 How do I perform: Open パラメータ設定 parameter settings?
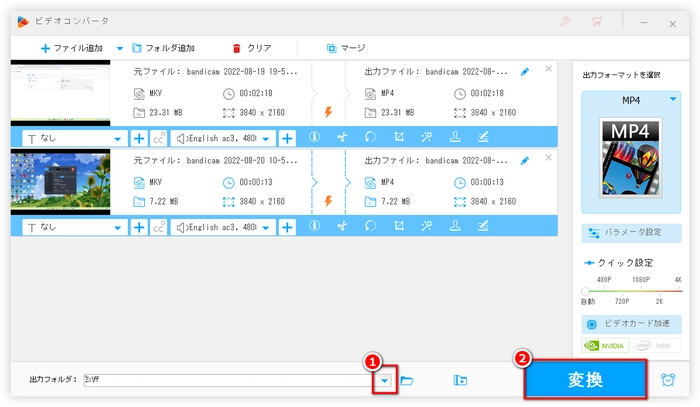coord(631,232)
